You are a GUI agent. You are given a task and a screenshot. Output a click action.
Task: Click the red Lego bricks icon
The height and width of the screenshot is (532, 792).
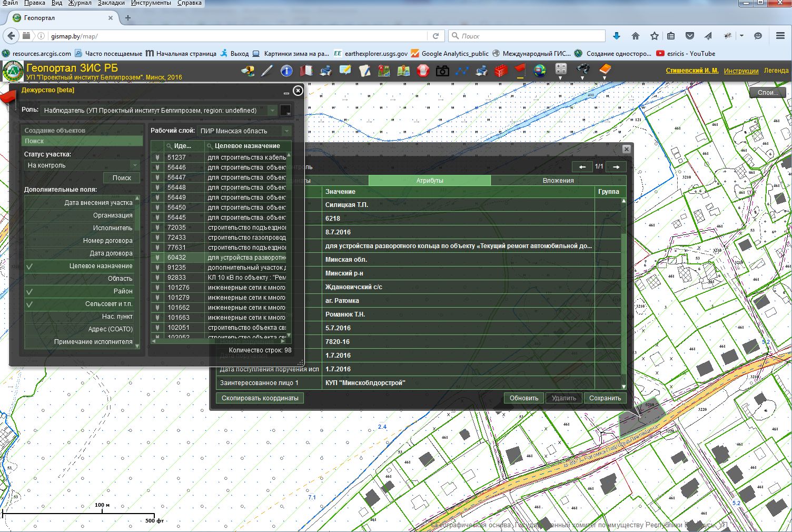tap(500, 71)
